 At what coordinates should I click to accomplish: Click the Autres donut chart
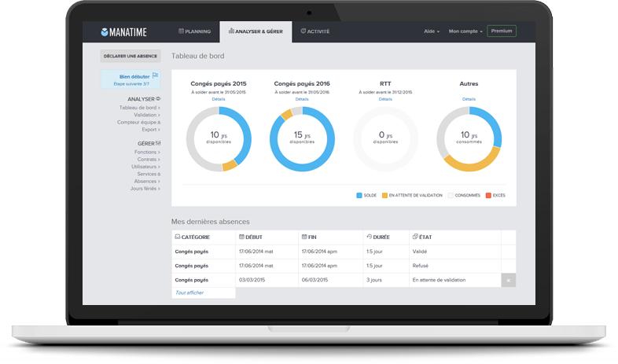click(x=469, y=139)
